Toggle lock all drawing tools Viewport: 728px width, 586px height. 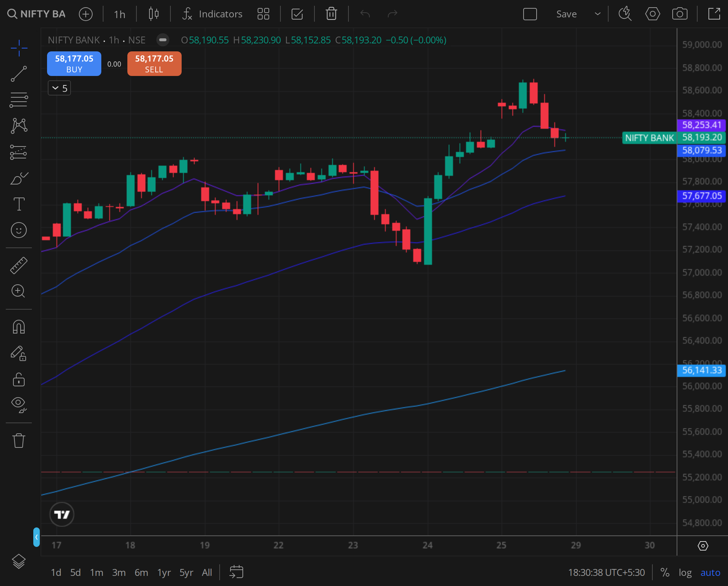coord(19,379)
